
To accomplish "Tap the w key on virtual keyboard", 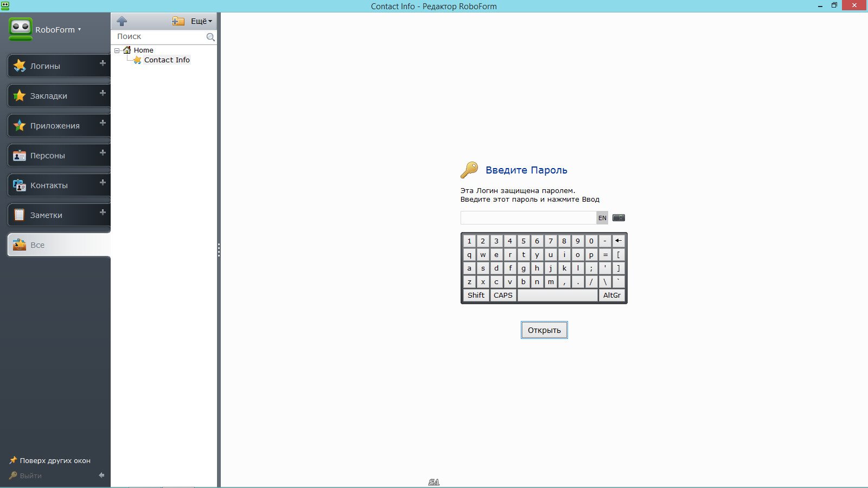I will [x=483, y=254].
